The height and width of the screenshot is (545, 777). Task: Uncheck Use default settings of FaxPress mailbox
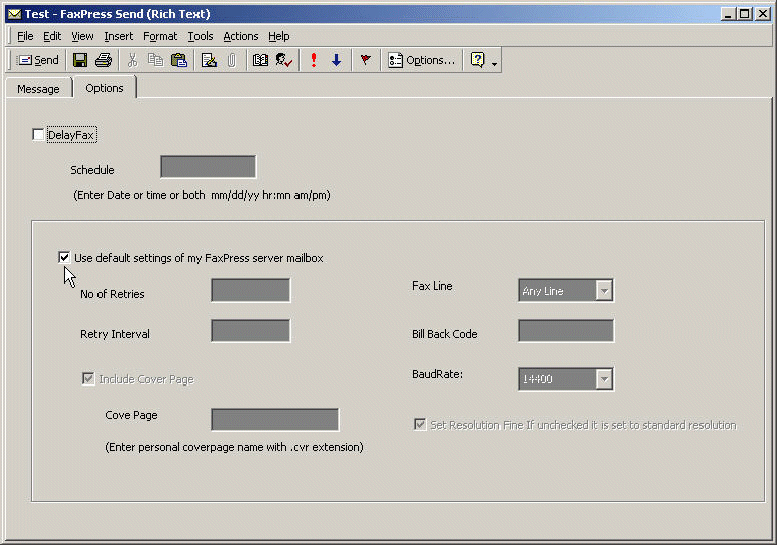[64, 258]
